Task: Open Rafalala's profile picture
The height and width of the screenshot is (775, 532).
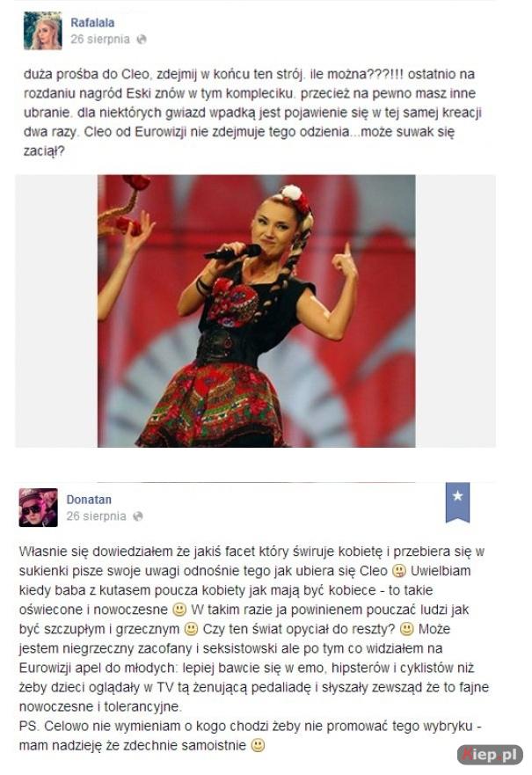Action: click(42, 31)
